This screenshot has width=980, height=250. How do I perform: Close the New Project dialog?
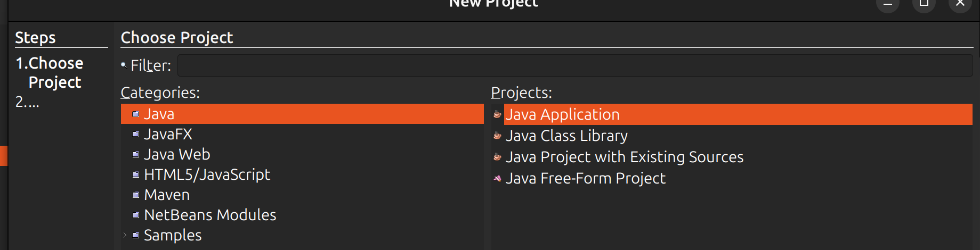click(x=960, y=3)
